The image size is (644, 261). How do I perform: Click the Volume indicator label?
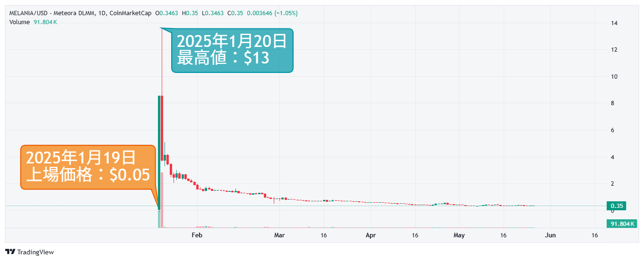click(x=19, y=22)
